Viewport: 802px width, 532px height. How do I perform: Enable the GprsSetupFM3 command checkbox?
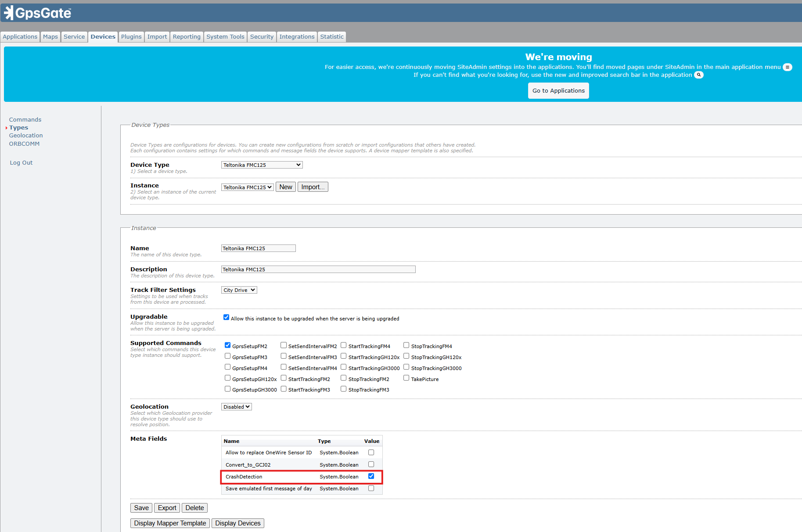point(227,356)
